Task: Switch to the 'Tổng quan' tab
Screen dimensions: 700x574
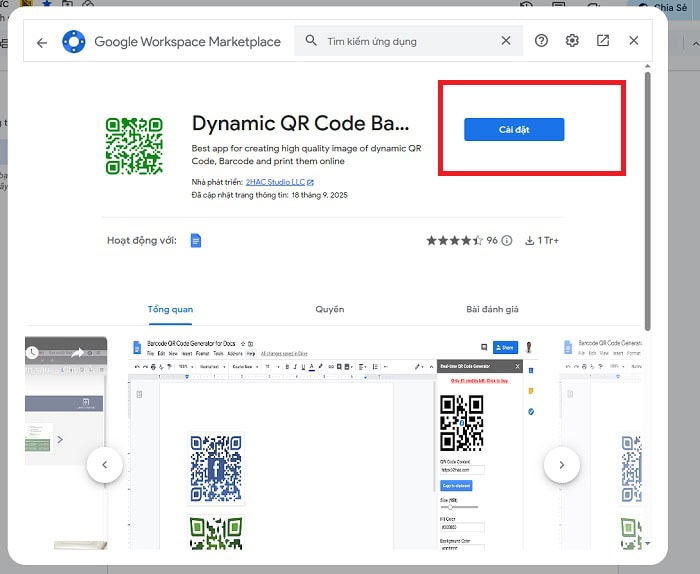Action: click(170, 309)
